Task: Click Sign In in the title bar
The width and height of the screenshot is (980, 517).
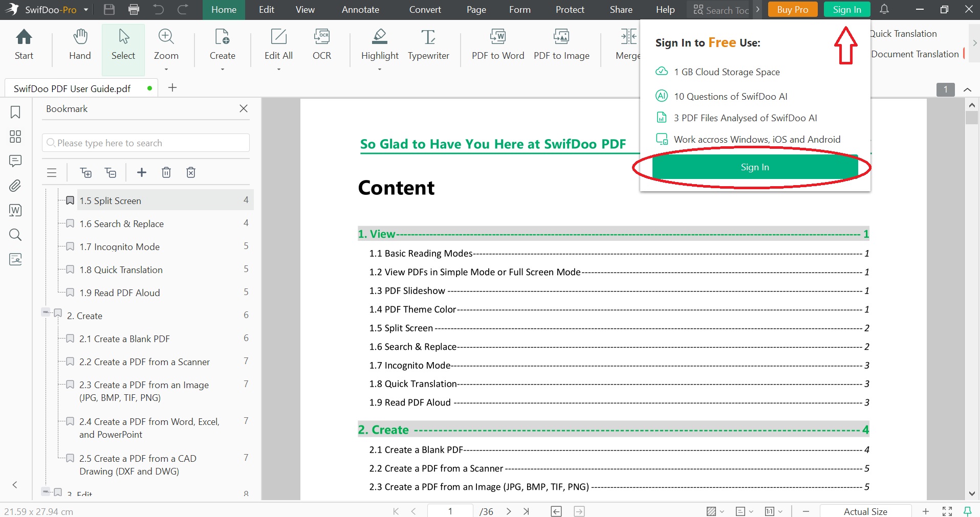Action: 847,10
